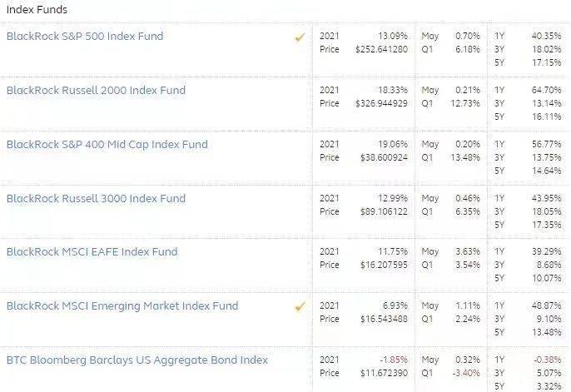This screenshot has width=571, height=392.
Task: Open BlackRock Russell 3000 Index Fund link
Action: (x=97, y=198)
